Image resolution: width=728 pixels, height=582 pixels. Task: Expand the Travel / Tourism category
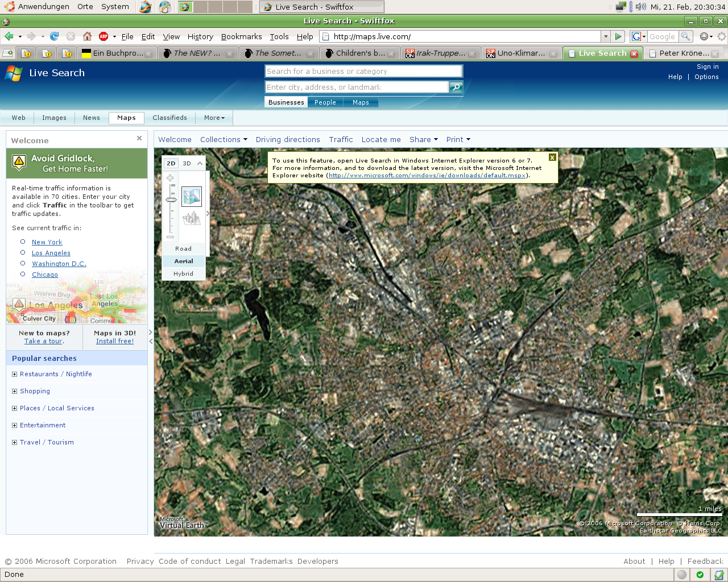[15, 442]
